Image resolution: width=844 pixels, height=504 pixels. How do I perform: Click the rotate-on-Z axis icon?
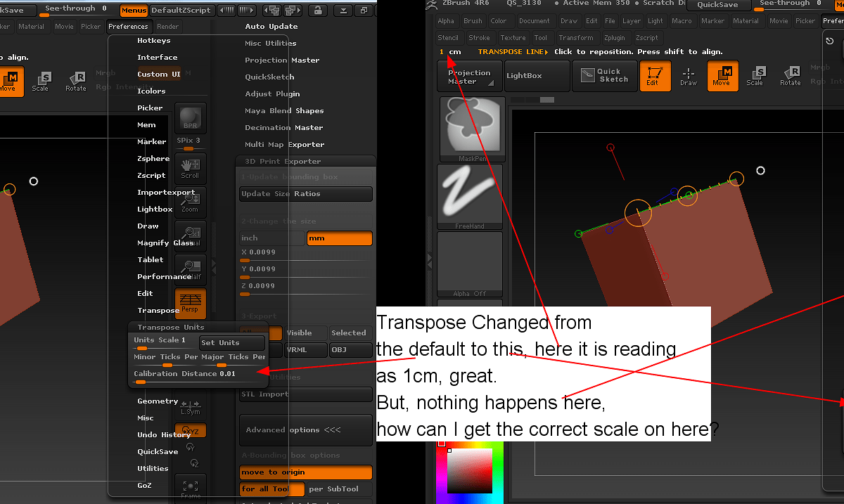coord(194,463)
